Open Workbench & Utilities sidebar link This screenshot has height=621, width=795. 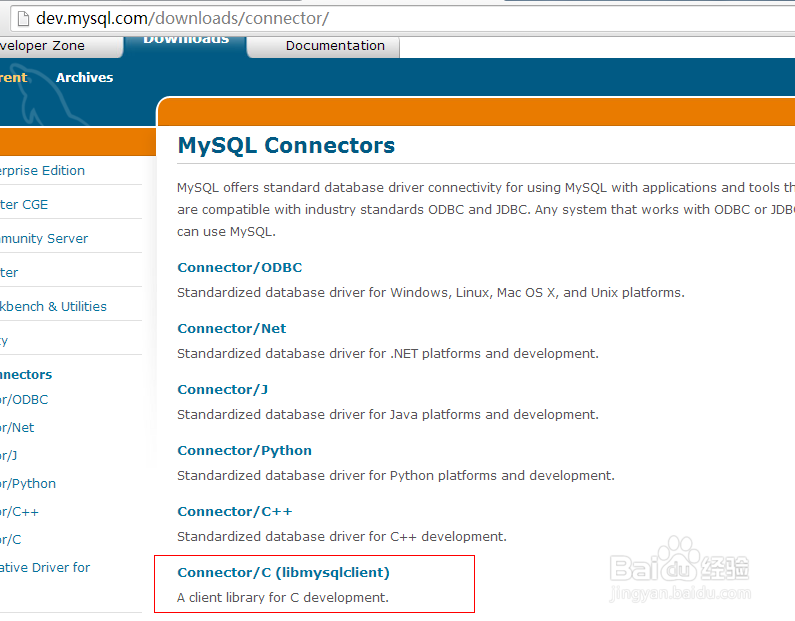[x=53, y=306]
